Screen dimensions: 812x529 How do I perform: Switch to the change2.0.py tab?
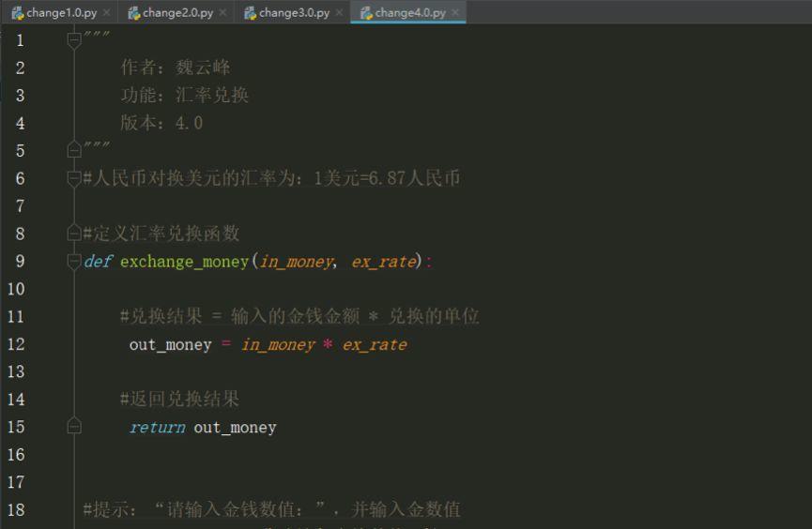pos(178,12)
